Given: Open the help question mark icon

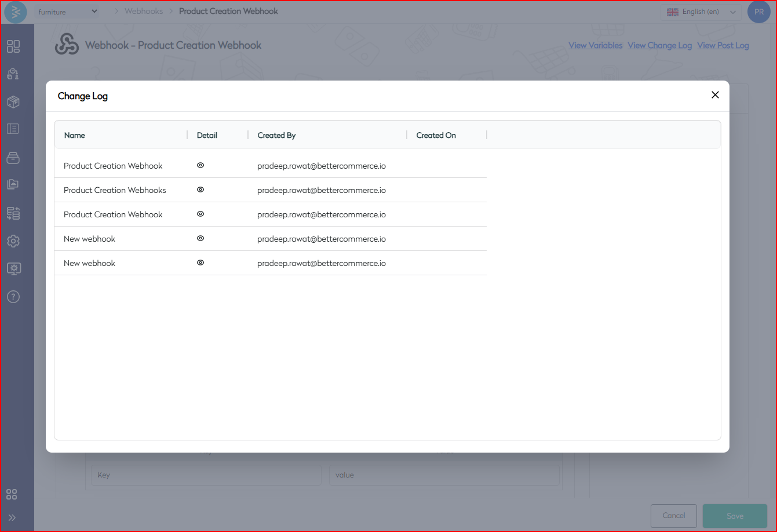Looking at the screenshot, I should [13, 297].
